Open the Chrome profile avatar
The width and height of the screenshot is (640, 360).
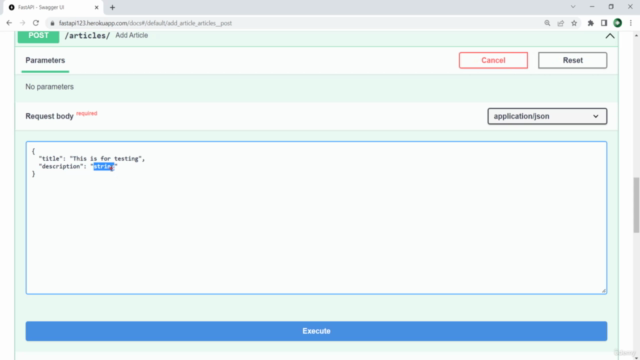[x=618, y=23]
